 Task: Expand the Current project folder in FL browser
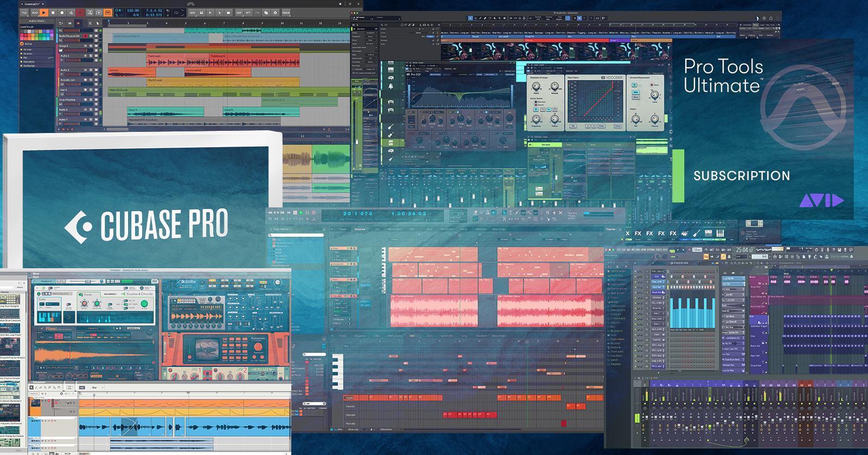(x=617, y=271)
